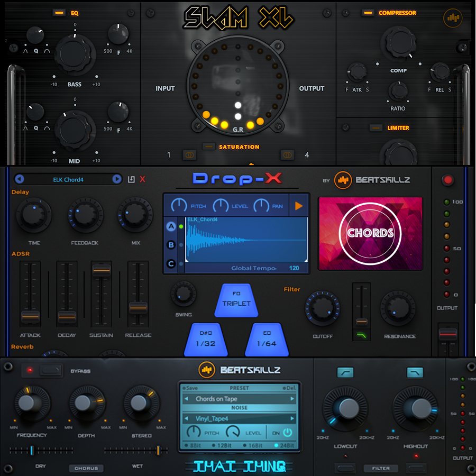Click the red record icon in Drop-X top right
This screenshot has height=476, width=476.
click(447, 180)
